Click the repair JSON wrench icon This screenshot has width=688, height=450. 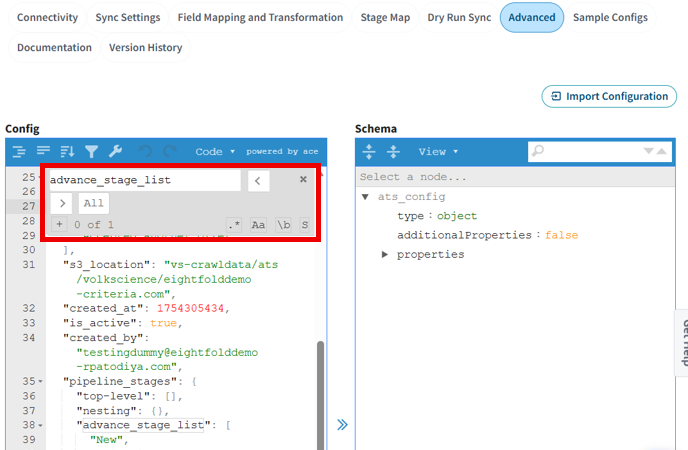click(115, 152)
